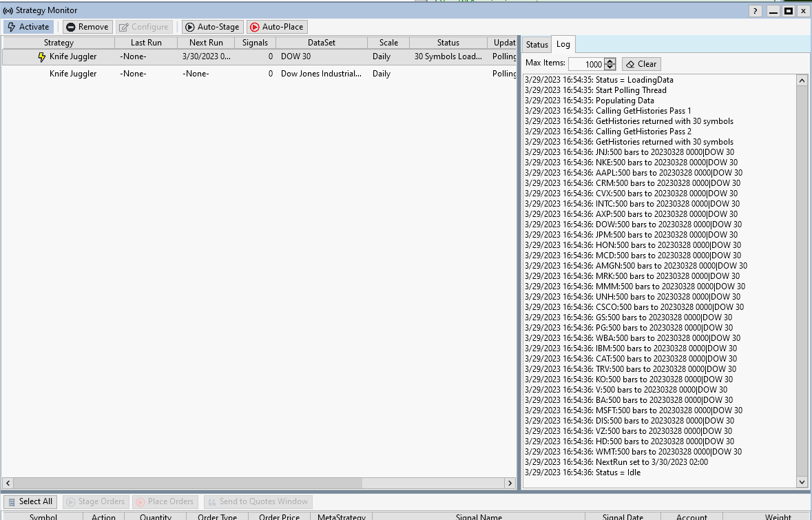Sort by the Last Run column header
The width and height of the screenshot is (812, 520).
tap(146, 43)
